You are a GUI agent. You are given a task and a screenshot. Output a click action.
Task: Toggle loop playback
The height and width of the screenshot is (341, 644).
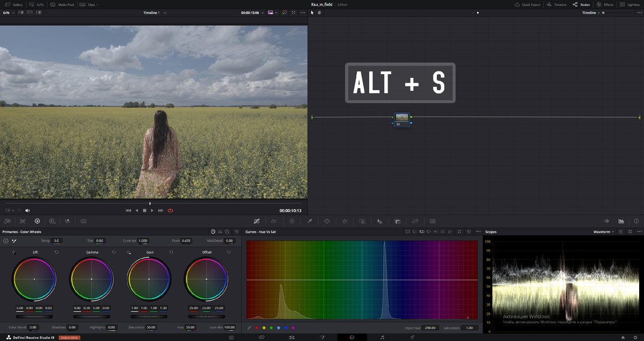pyautogui.click(x=171, y=211)
